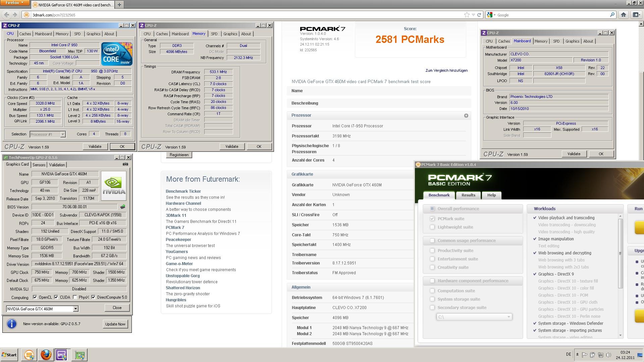Image resolution: width=644 pixels, height=362 pixels.
Task: Toggle OpenCL checkbox in GPU-Z
Action: [x=35, y=297]
